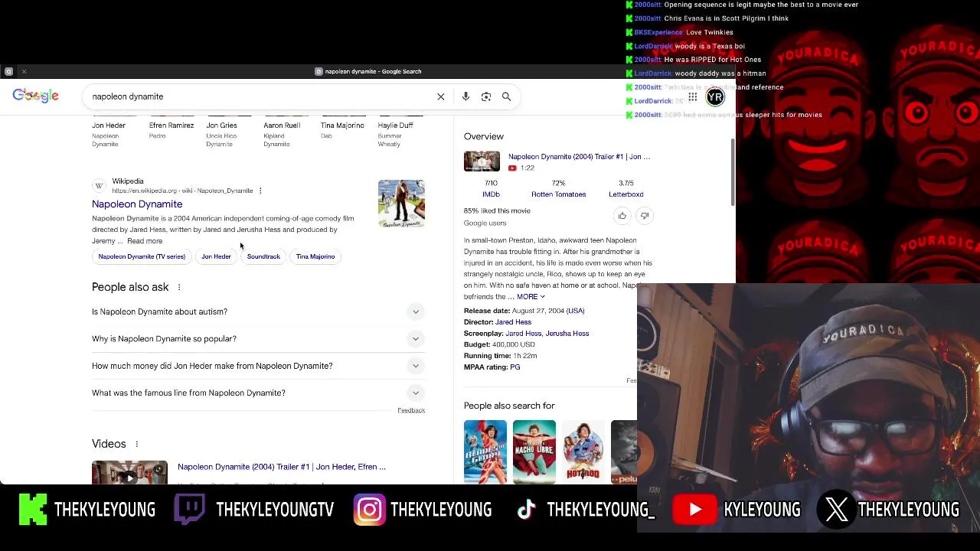This screenshot has height=551, width=980.
Task: Click the page vertical scrollbar
Action: 733,172
